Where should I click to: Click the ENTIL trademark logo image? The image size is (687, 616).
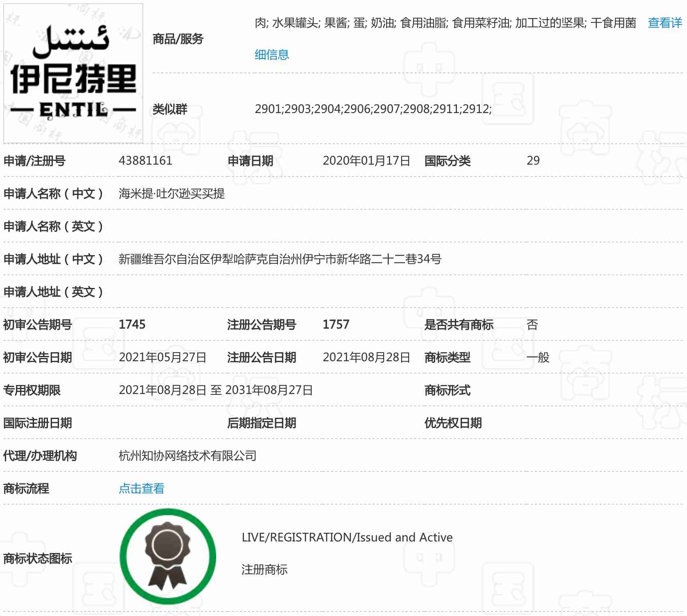click(x=73, y=74)
